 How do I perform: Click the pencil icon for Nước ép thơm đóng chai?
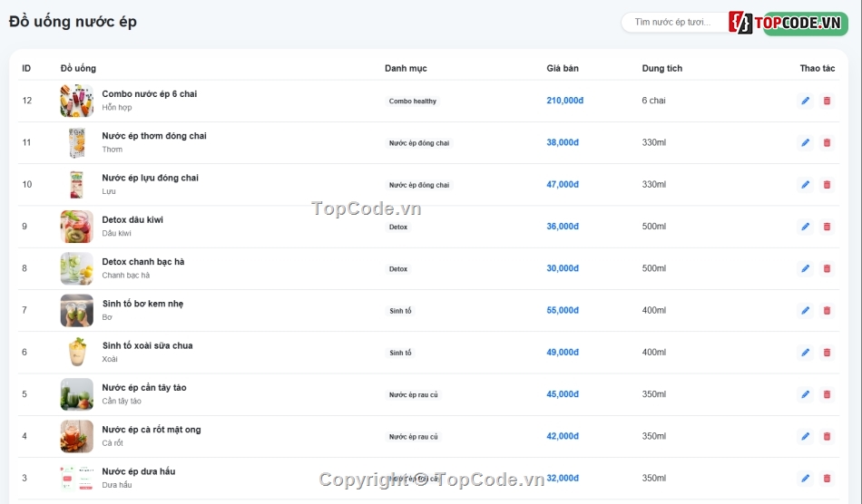point(805,142)
